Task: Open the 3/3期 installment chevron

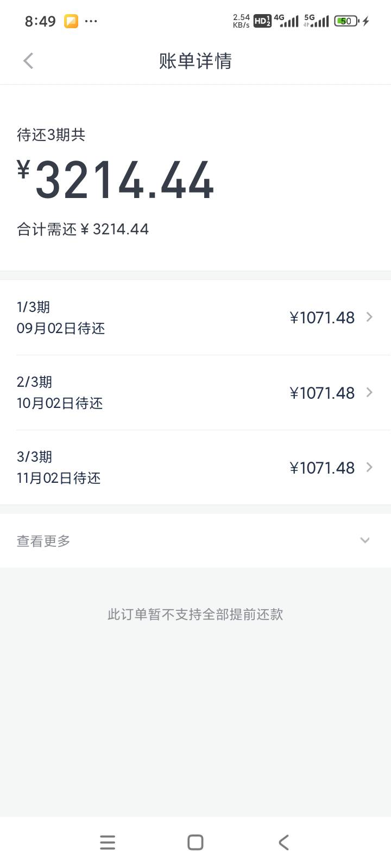Action: tap(369, 467)
